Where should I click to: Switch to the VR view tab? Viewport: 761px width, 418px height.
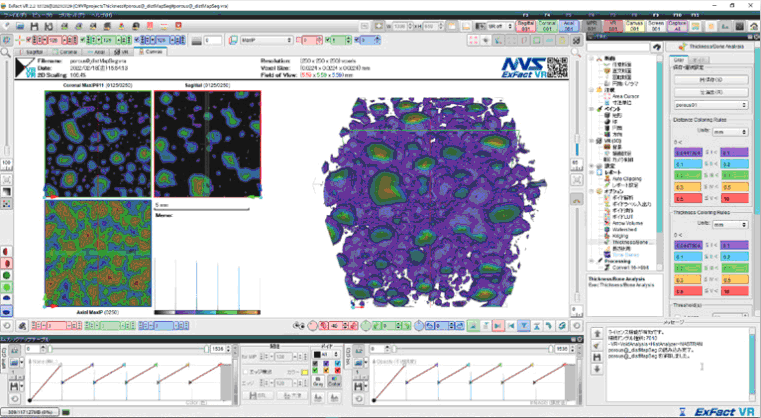click(122, 50)
